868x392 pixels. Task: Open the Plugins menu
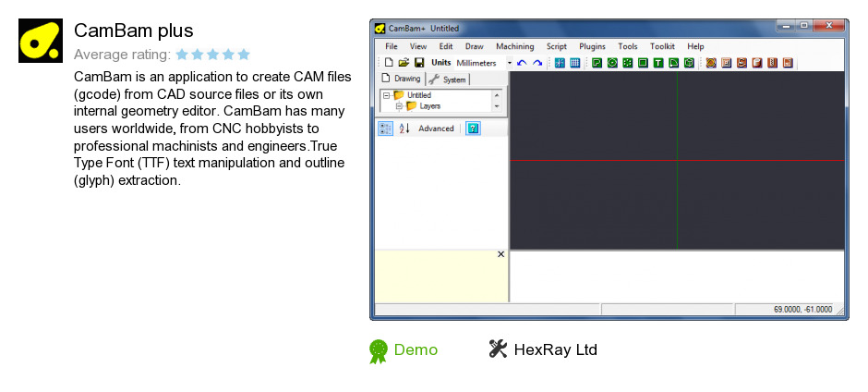pyautogui.click(x=592, y=46)
